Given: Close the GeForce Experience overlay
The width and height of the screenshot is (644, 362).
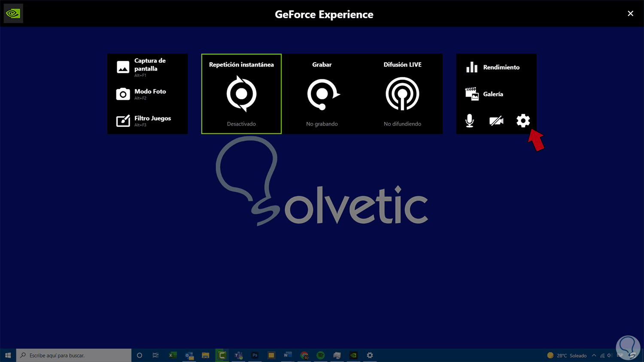Looking at the screenshot, I should (x=630, y=14).
